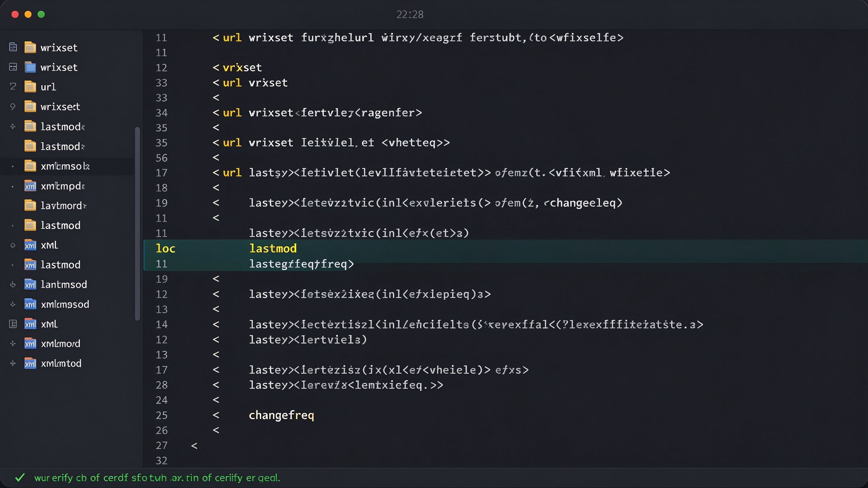Viewport: 868px width, 488px height.
Task: Click the yellow folder icon of top wrixset
Action: 30,47
